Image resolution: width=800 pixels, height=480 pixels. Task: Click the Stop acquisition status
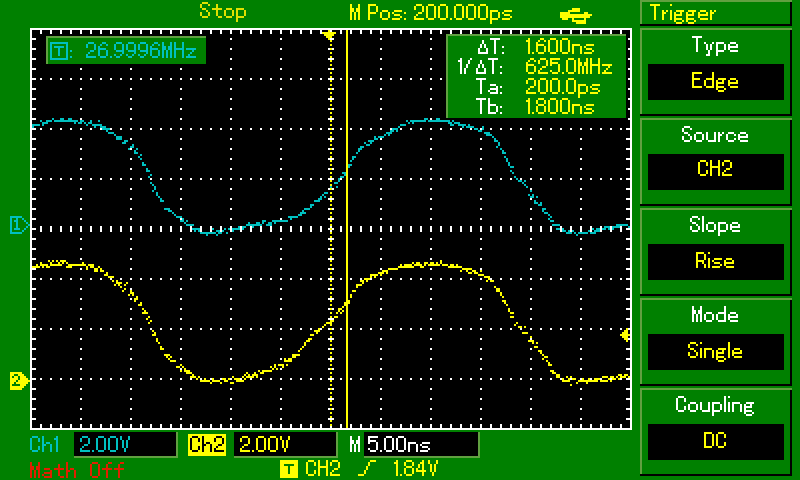pyautogui.click(x=222, y=12)
